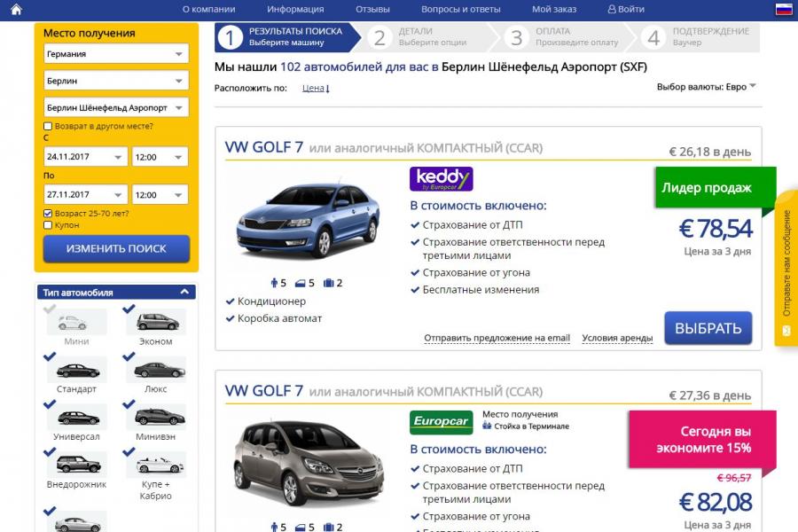Select the Стандарт car type icon
This screenshot has height=532, width=798.
tap(77, 370)
